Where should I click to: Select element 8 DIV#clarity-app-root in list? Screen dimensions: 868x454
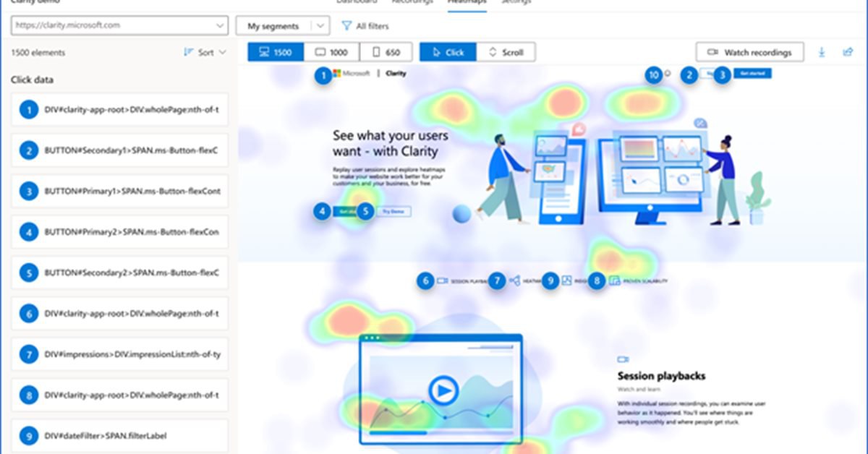pos(120,395)
